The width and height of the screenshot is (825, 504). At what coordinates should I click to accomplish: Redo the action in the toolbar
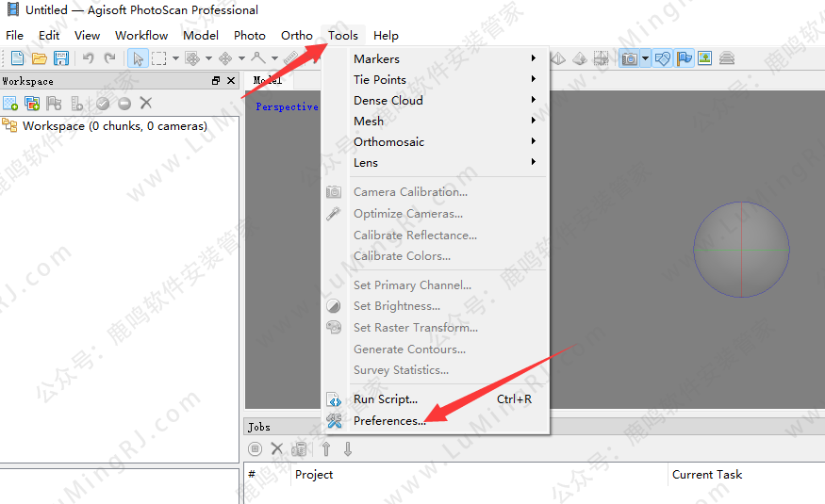tap(109, 57)
